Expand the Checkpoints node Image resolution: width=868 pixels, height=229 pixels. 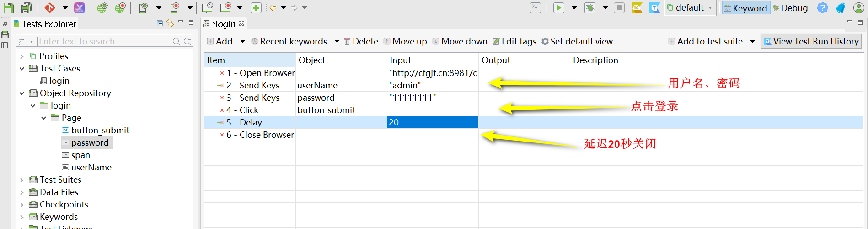[x=22, y=205]
